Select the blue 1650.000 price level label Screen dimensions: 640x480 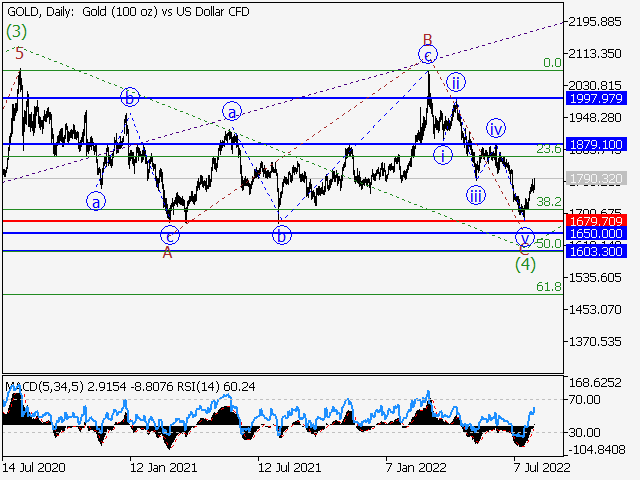[596, 233]
